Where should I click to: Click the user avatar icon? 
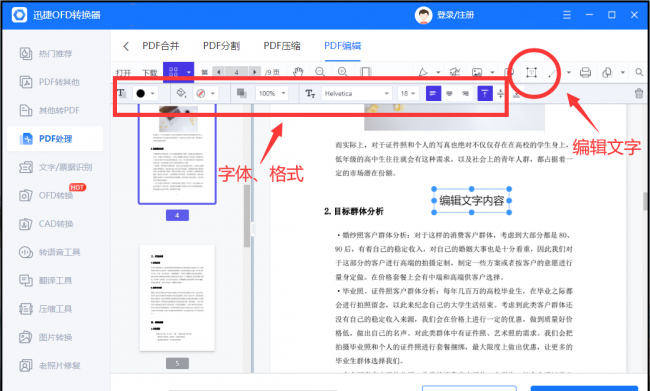tap(423, 15)
